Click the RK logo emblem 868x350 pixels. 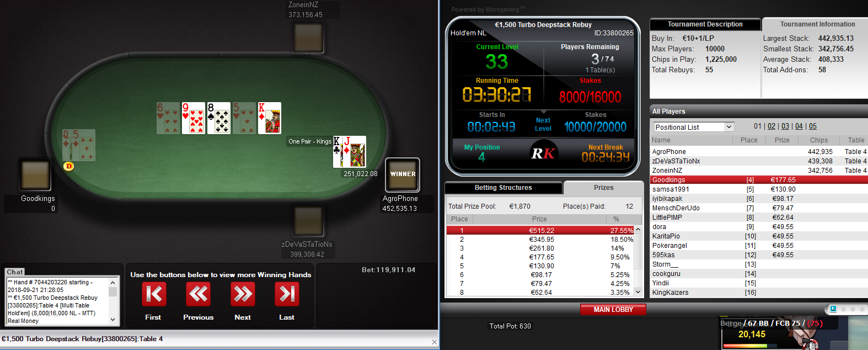(543, 153)
